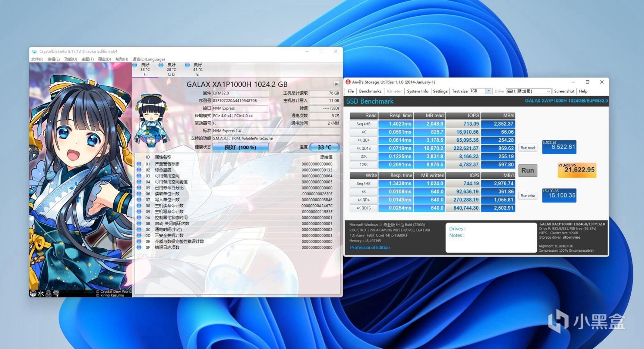644x349 pixels.
Task: Click the Read Seq 4MB test button
Action: point(364,124)
